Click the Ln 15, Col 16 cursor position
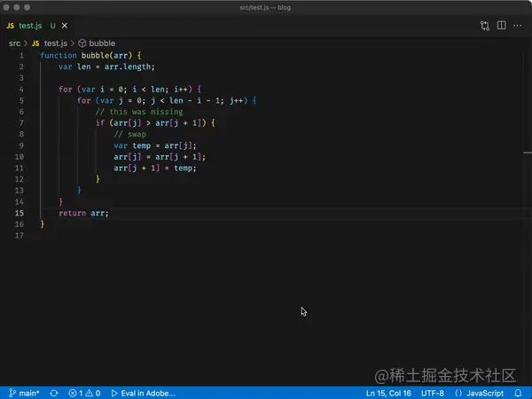Screen dimensions: 532x399 tap(388, 393)
